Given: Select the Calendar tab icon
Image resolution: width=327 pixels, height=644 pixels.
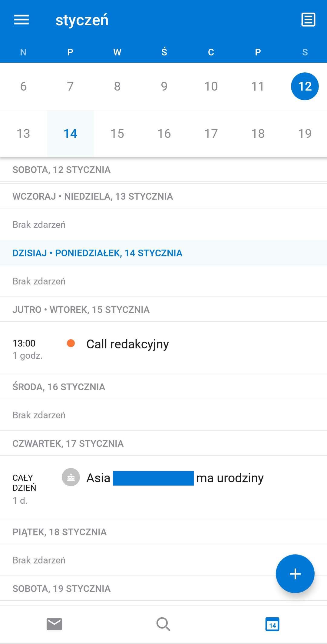Looking at the screenshot, I should pos(272,624).
